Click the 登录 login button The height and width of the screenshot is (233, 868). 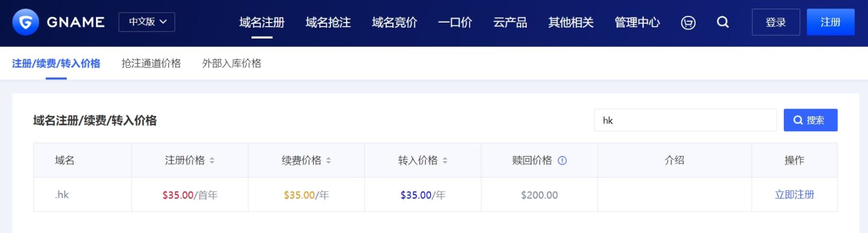point(776,22)
